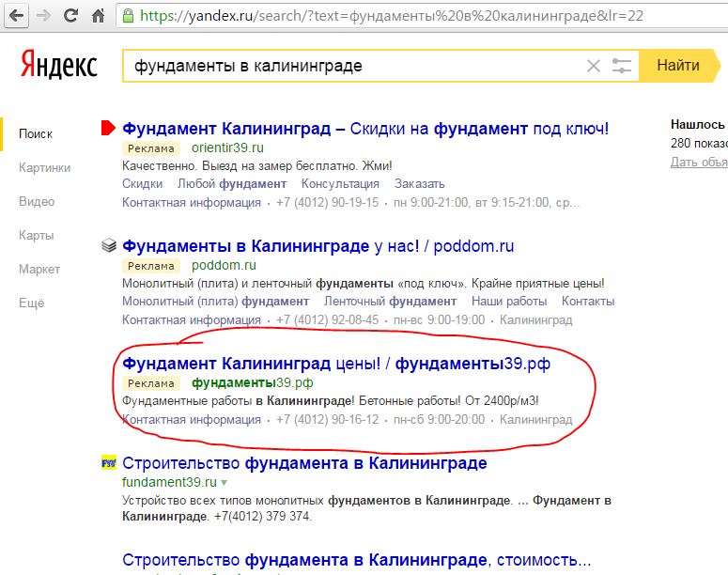This screenshot has height=575, width=728.
Task: Click the layered favicon of poddom.ru result
Action: pyautogui.click(x=109, y=245)
